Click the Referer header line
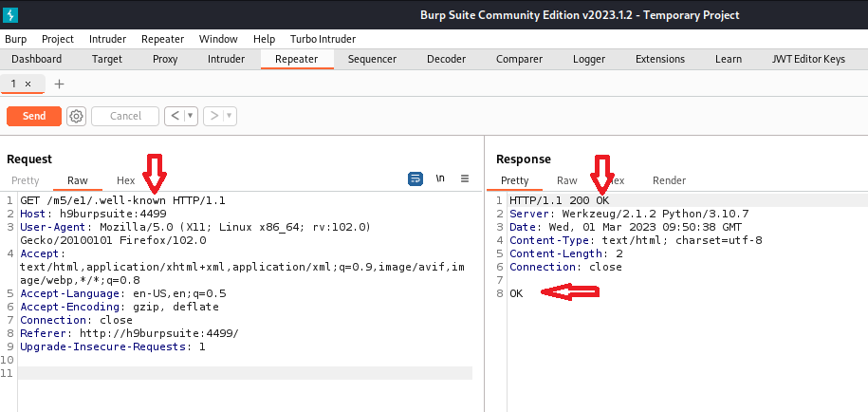This screenshot has height=412, width=868. pyautogui.click(x=130, y=333)
